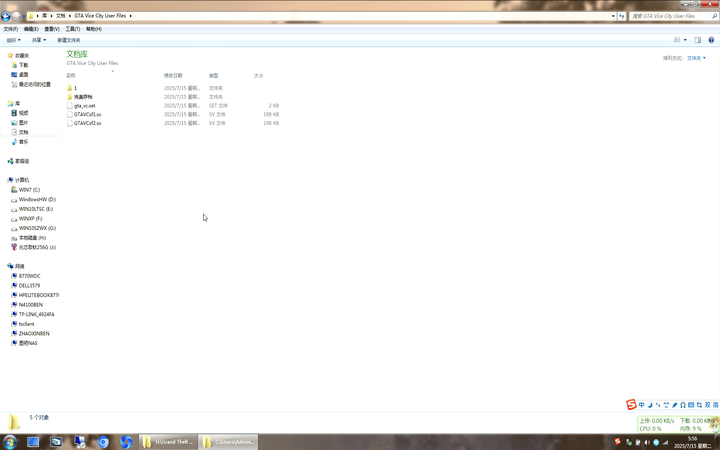The height and width of the screenshot is (450, 720).
Task: Switch to H:\Grand Theft taskbar window
Action: [x=168, y=442]
